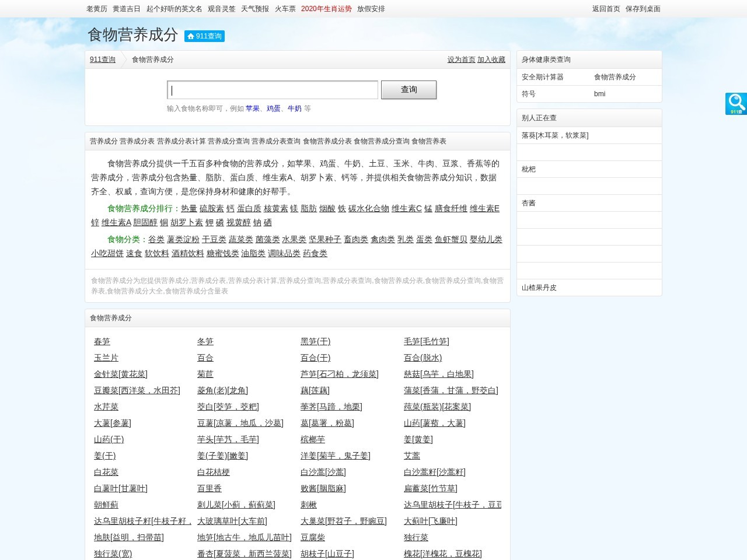Open the 维生素E nutrient ranking
747x560 pixels.
click(x=485, y=208)
